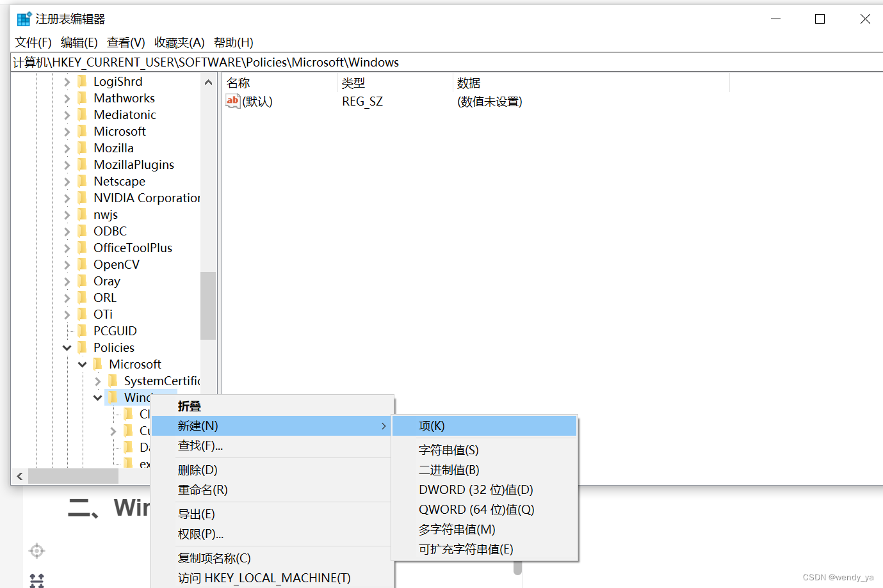883x588 pixels.
Task: Open the 帮助(H) menu
Action: coord(234,42)
